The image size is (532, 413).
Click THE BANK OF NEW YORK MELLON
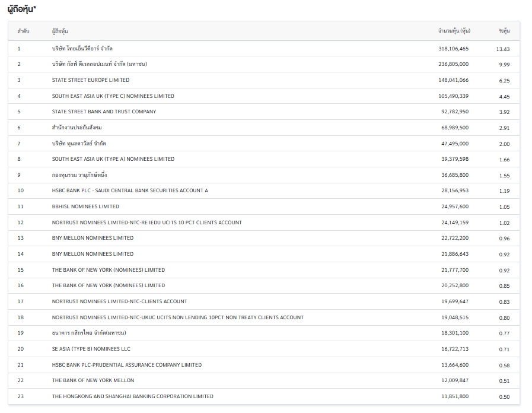pos(93,380)
